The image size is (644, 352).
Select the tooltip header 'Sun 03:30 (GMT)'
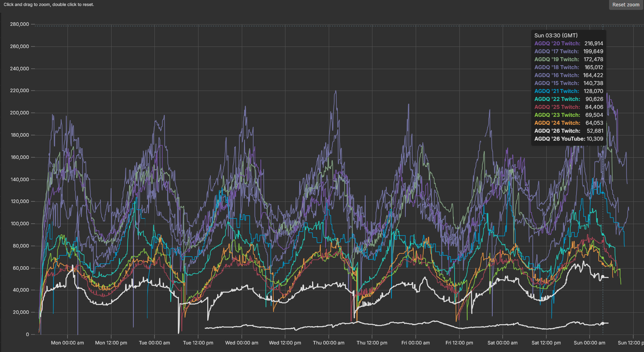pos(556,35)
